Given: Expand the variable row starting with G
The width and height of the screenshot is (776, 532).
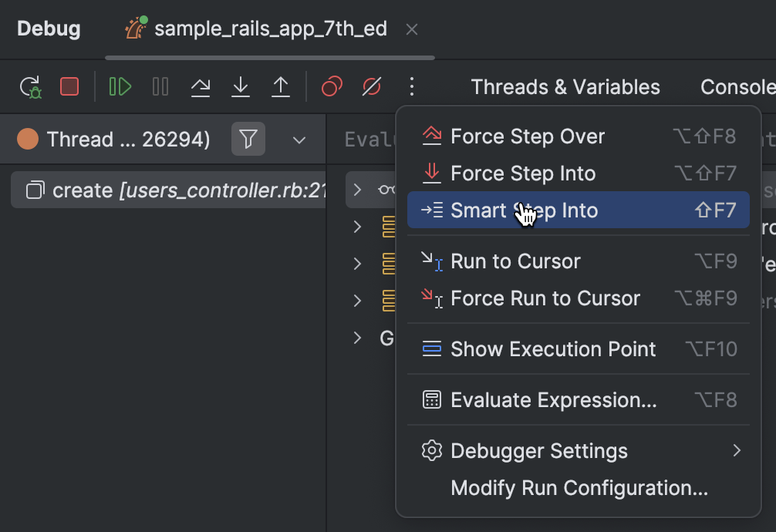Looking at the screenshot, I should 357,338.
